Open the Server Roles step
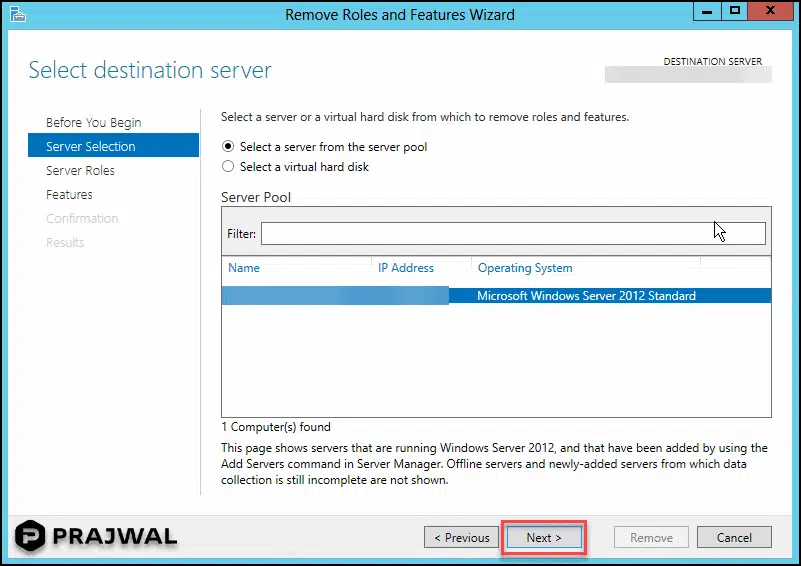801x566 pixels. click(x=80, y=171)
